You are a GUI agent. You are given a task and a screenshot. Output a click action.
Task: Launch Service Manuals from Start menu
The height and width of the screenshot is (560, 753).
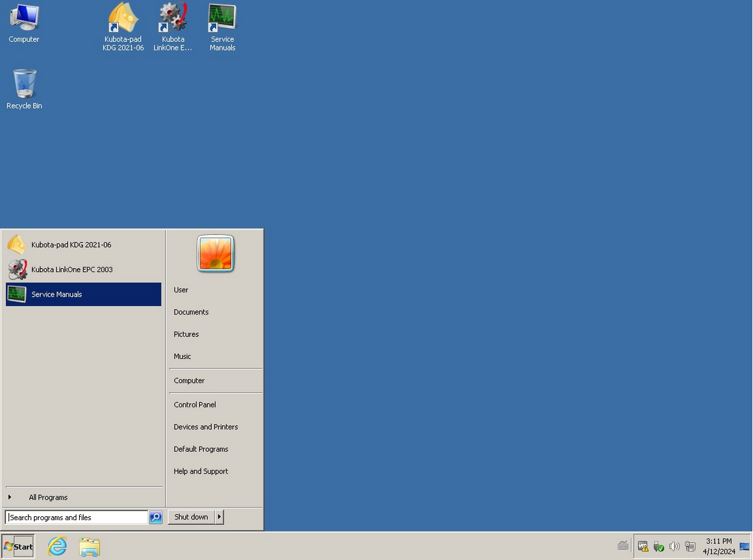click(84, 294)
